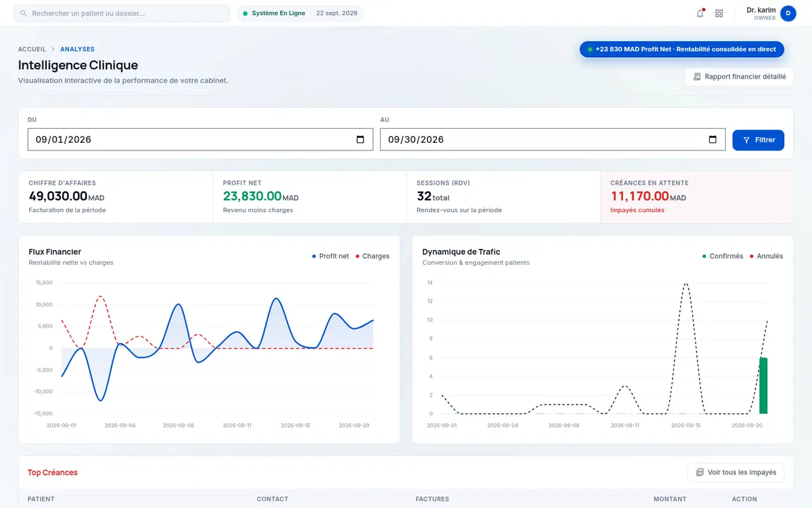Open Rapport financier détaillé
The height and width of the screenshot is (508, 812).
pyautogui.click(x=739, y=77)
